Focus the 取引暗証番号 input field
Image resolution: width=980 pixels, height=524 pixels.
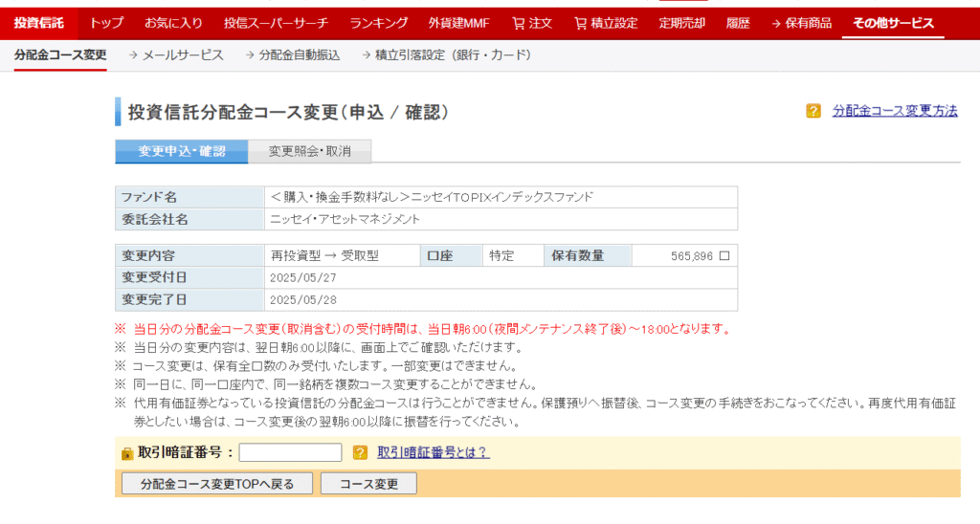pos(291,452)
